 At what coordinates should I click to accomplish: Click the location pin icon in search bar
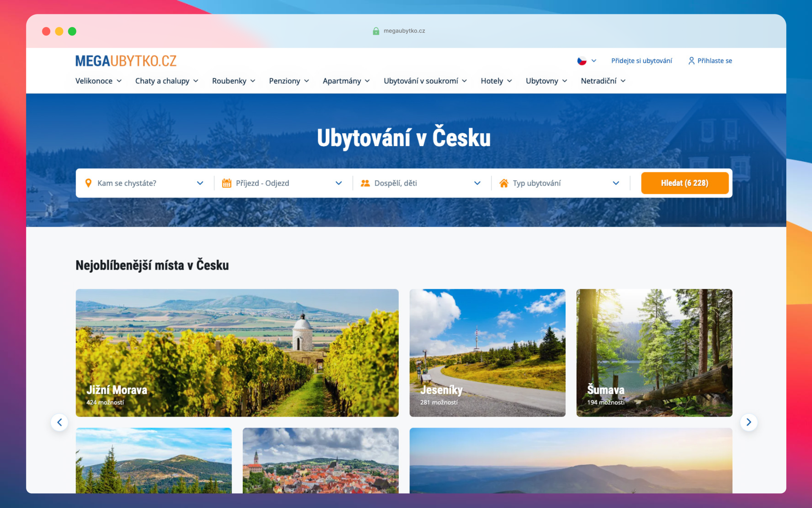click(88, 183)
